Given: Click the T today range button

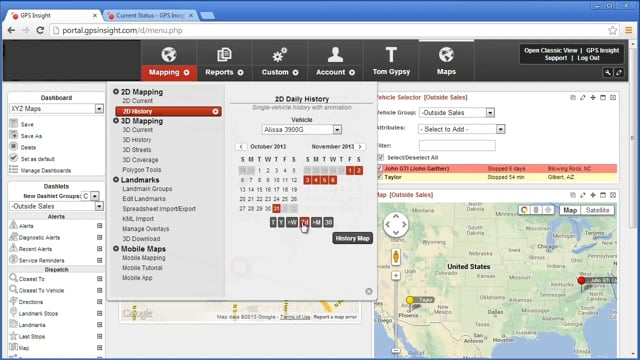Looking at the screenshot, I should [273, 222].
